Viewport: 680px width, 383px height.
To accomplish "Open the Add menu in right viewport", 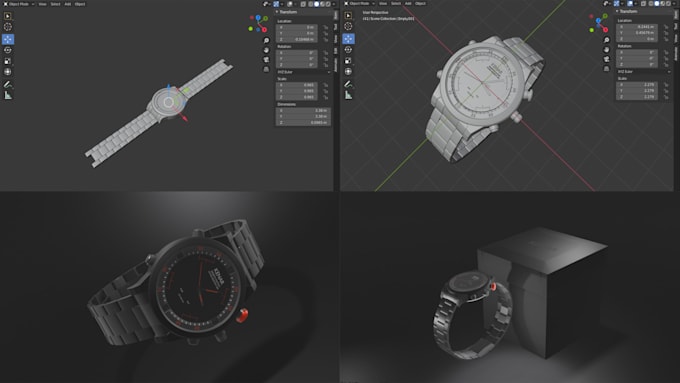I will click(x=408, y=3).
